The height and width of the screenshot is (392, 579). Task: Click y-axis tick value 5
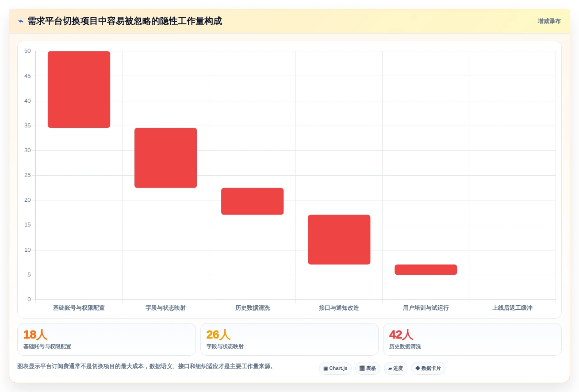point(29,275)
